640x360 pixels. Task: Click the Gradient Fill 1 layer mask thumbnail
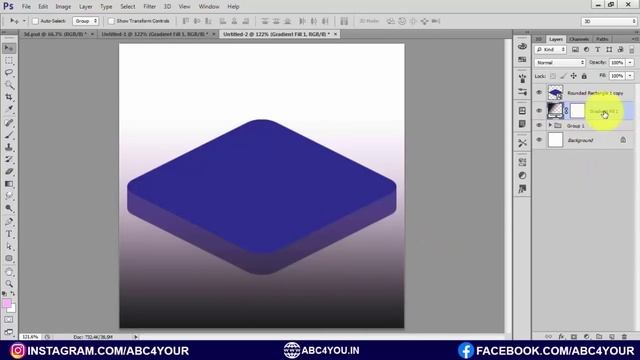pyautogui.click(x=577, y=111)
